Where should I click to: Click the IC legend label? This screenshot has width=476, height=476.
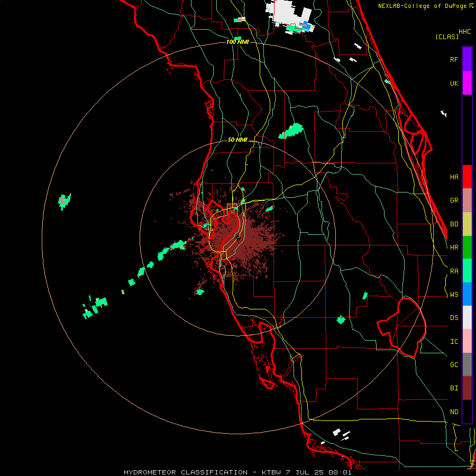point(454,342)
